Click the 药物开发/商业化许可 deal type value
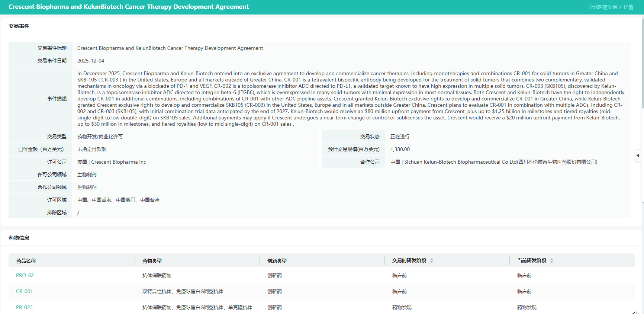This screenshot has height=314, width=644. [100, 137]
